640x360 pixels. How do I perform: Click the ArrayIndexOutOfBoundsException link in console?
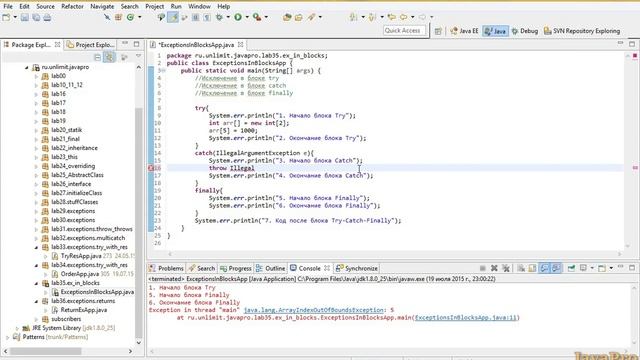click(313, 310)
